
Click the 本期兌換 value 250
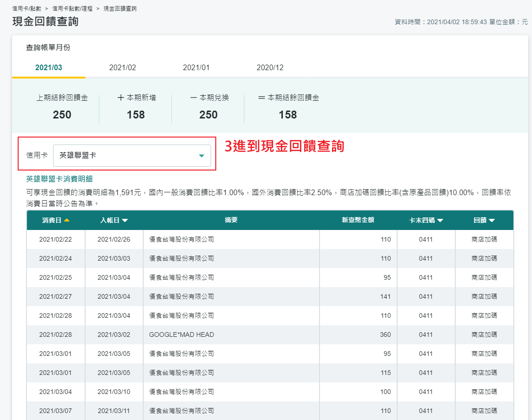point(208,115)
